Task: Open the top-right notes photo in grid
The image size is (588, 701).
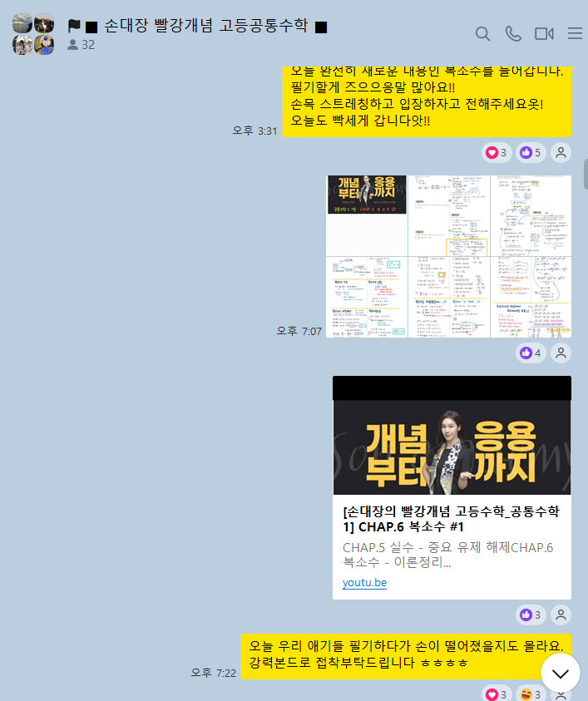Action: click(531, 215)
